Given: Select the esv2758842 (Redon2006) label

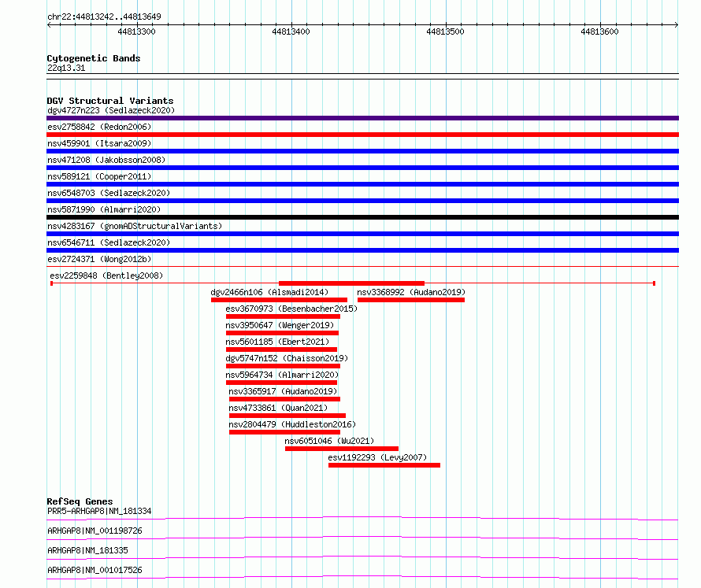Looking at the screenshot, I should pyautogui.click(x=99, y=127).
